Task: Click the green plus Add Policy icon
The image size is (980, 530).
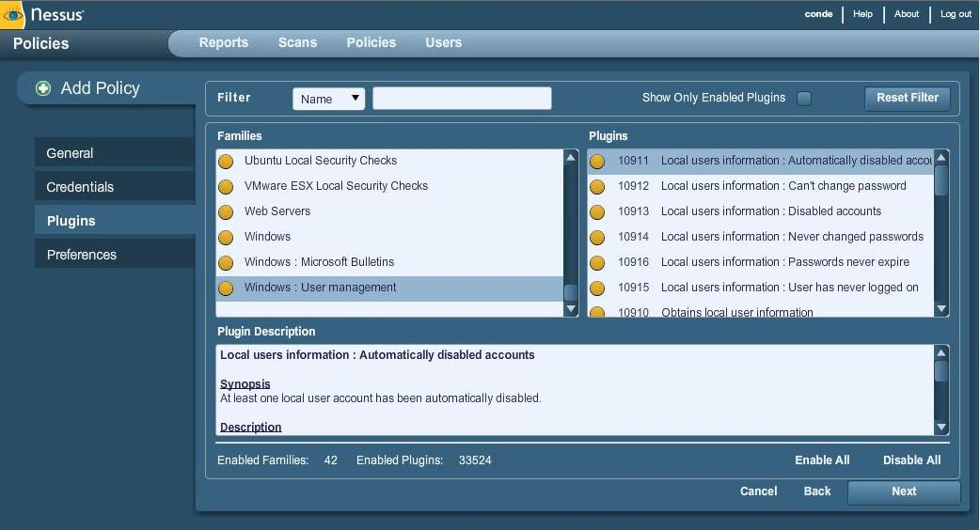Action: 43,88
